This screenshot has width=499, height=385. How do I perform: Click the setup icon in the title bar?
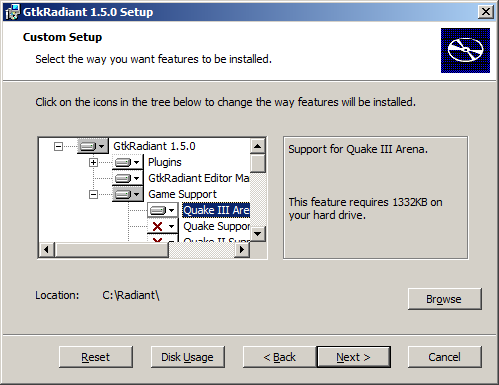[12, 12]
